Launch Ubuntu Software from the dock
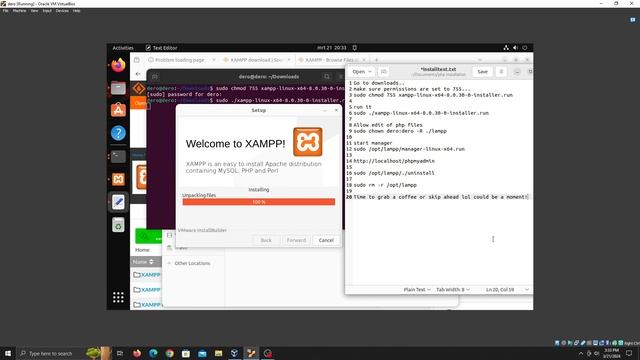 pos(118,110)
